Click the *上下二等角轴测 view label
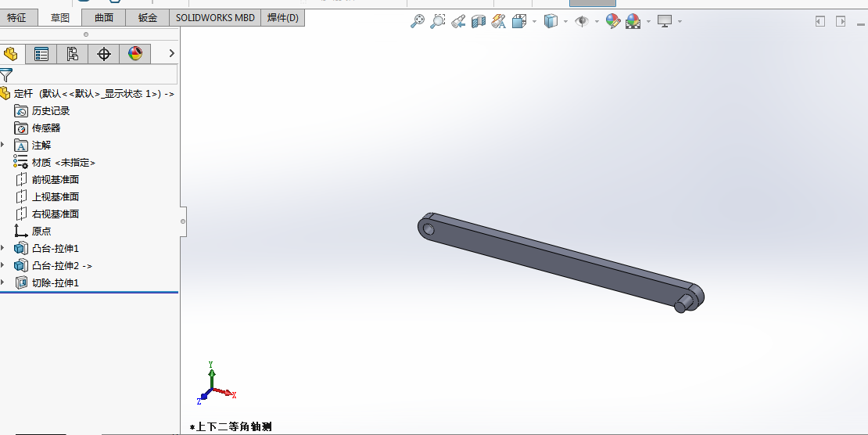 [230, 426]
